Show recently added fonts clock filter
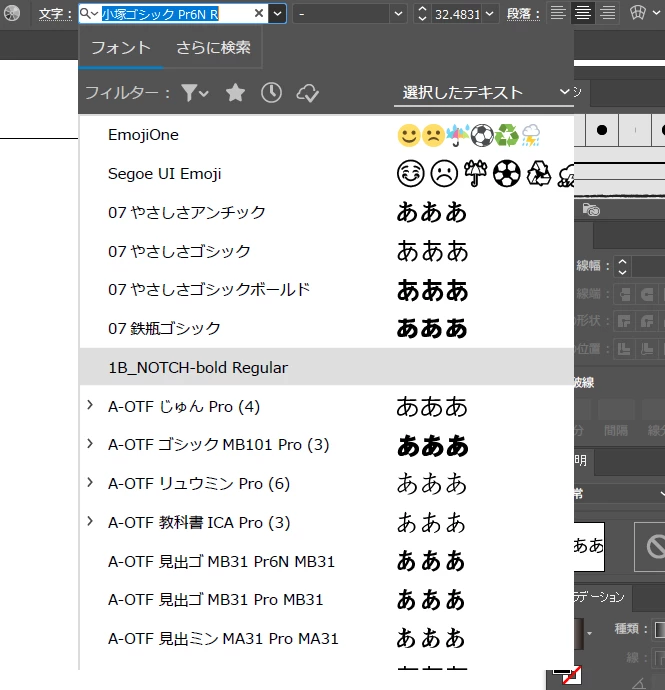Image resolution: width=665 pixels, height=690 pixels. point(271,93)
